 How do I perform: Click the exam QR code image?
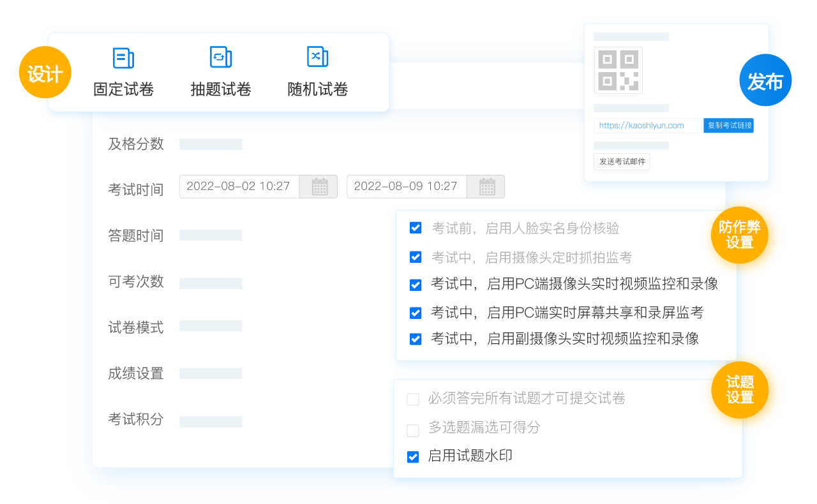pyautogui.click(x=618, y=70)
